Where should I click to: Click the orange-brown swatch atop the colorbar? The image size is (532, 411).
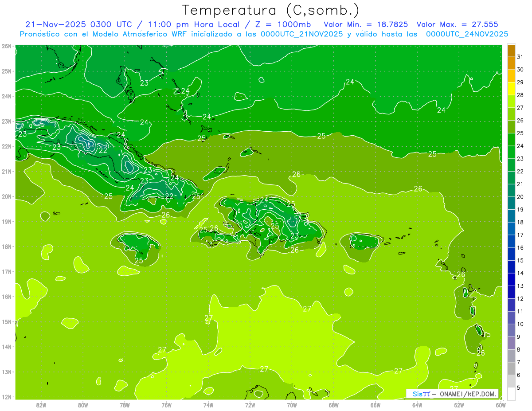click(x=511, y=51)
